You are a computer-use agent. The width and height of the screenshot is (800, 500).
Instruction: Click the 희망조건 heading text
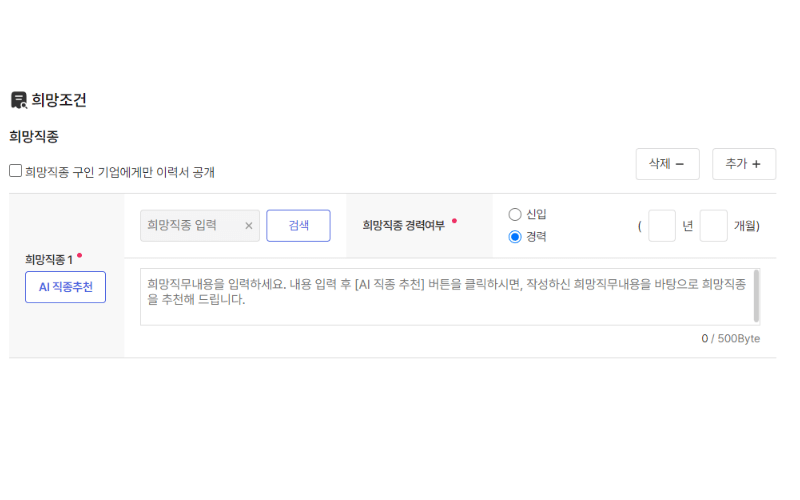(x=59, y=100)
